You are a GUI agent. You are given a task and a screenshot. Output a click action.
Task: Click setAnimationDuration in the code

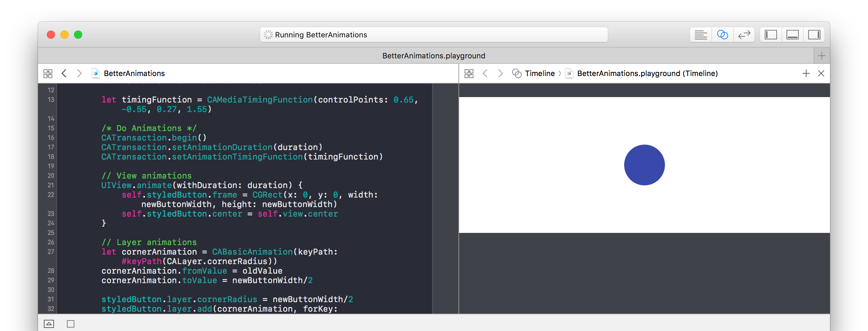point(222,147)
